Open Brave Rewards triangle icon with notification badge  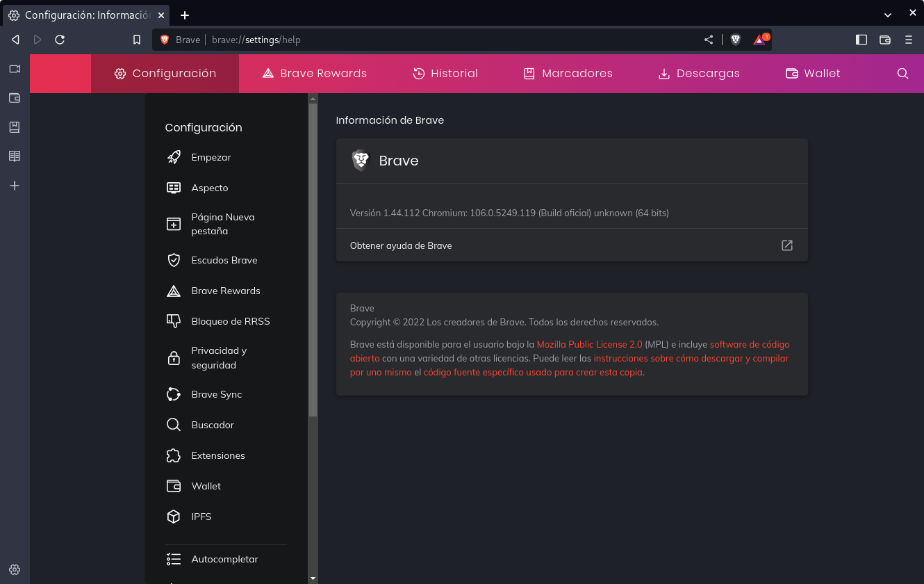[760, 40]
